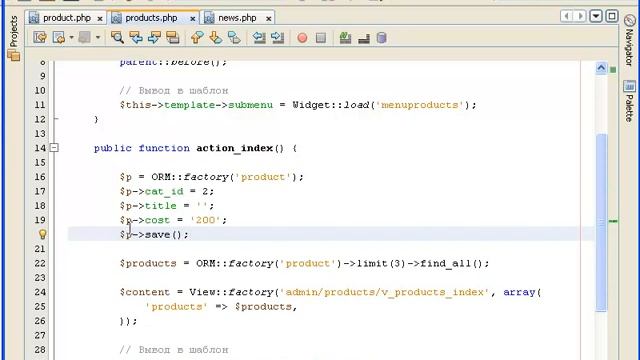This screenshot has width=640, height=360.
Task: Select the products.php tab
Action: coord(151,18)
